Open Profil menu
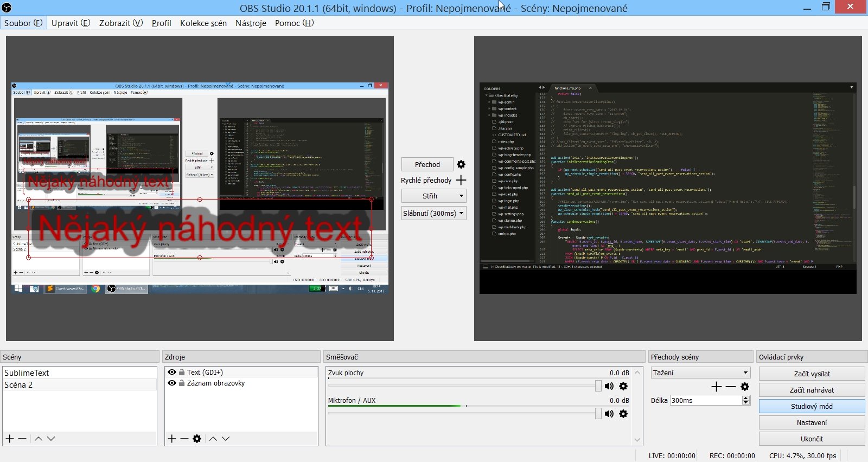 (162, 23)
